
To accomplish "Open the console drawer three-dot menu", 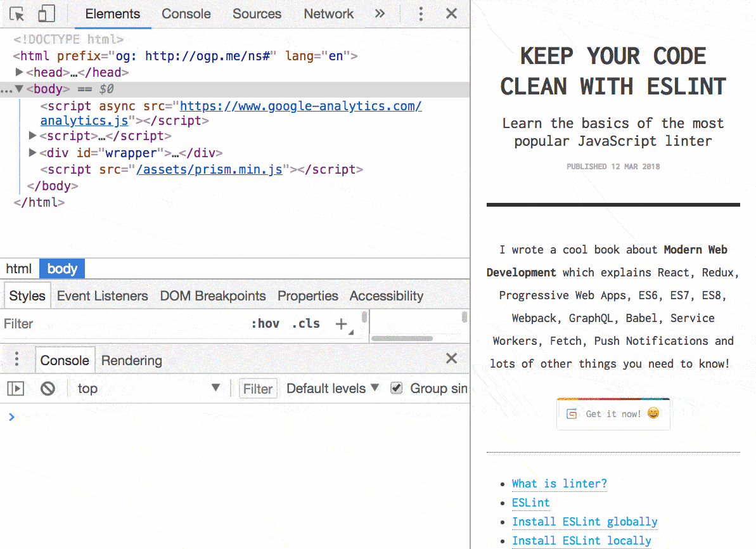I will (x=16, y=359).
